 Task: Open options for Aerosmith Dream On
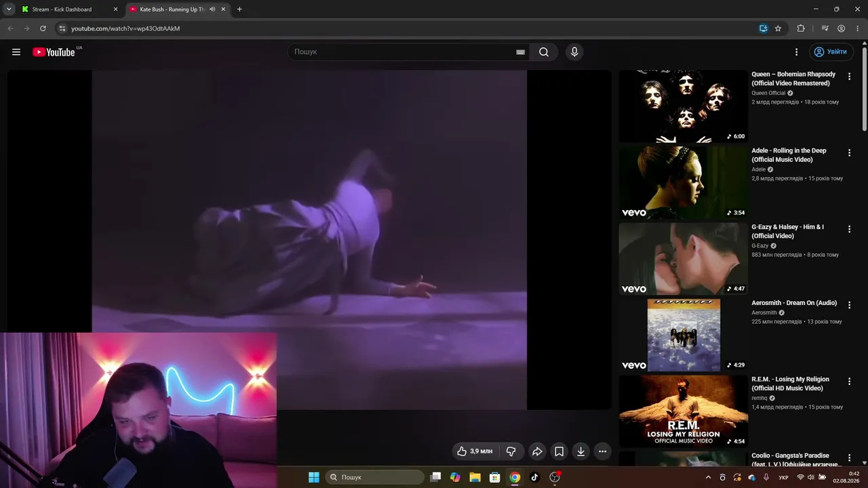pos(849,305)
